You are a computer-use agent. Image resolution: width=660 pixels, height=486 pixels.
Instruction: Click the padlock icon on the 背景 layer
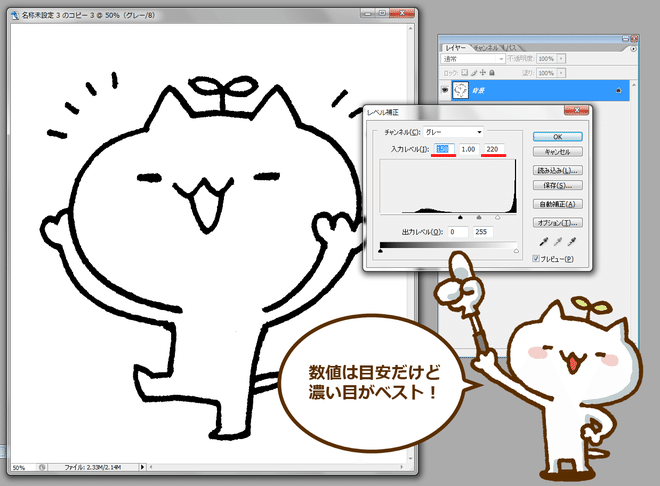[x=618, y=90]
